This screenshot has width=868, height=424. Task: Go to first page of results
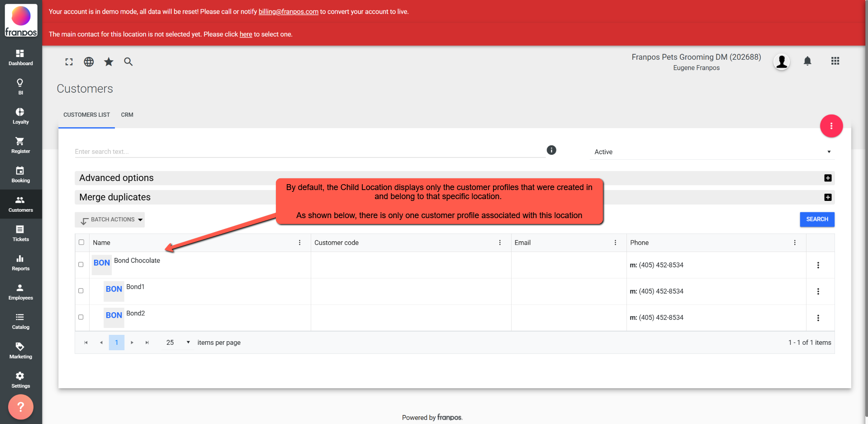coord(86,343)
